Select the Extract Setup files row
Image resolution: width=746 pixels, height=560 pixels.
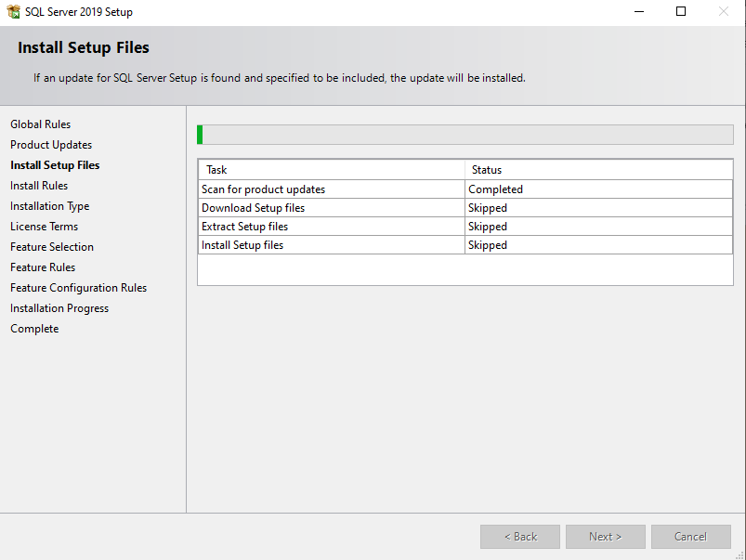click(x=465, y=227)
